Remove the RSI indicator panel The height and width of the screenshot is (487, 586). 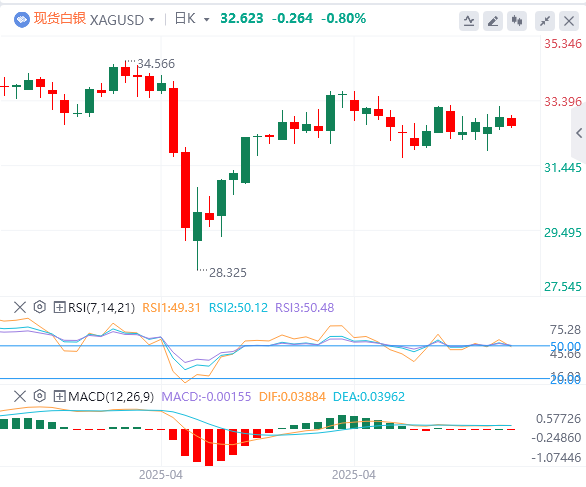pyautogui.click(x=19, y=308)
